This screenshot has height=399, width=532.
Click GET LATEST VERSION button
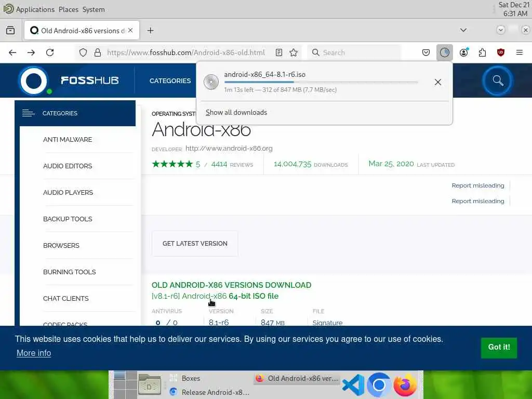[x=195, y=244]
